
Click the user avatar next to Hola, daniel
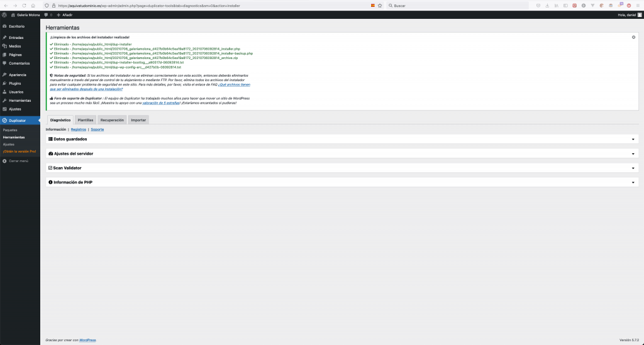[x=640, y=15]
